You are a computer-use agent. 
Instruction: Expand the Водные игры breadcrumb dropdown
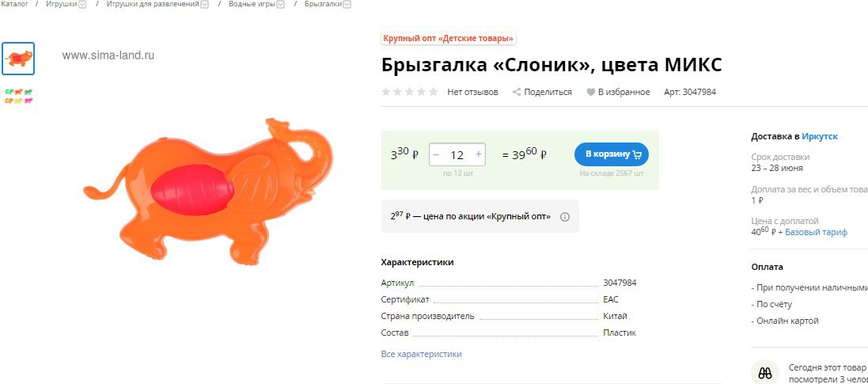click(281, 5)
